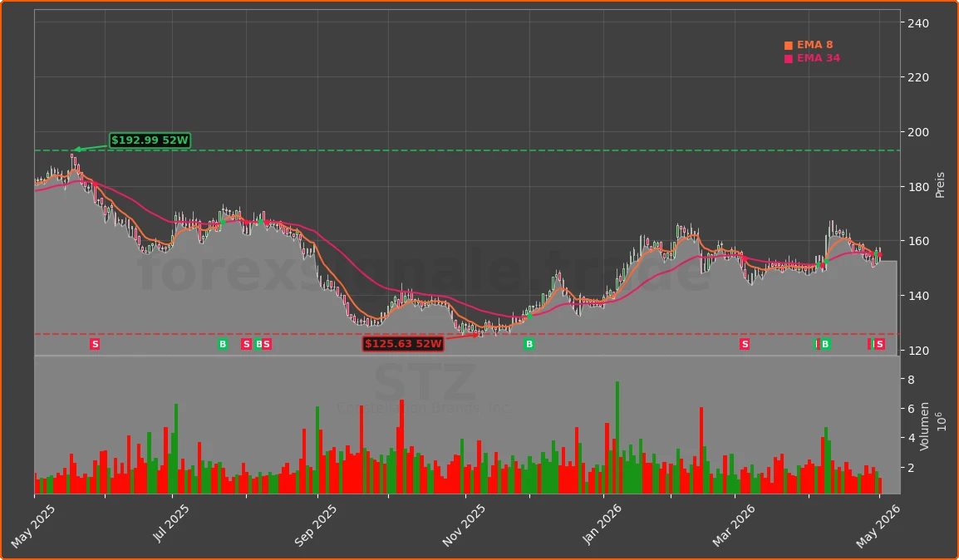This screenshot has width=959, height=560.
Task: Click the volume axis 2 tick label
Action: (912, 468)
